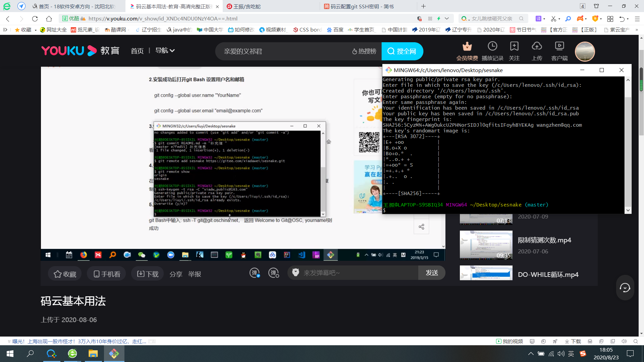Click the membership renewal crown icon
This screenshot has height=362, width=644.
tap(467, 46)
